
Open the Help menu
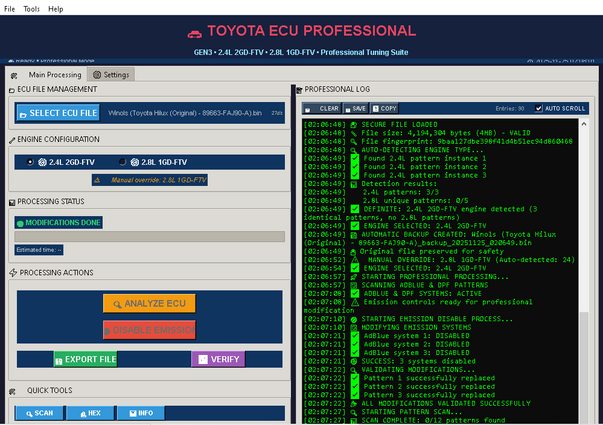pyautogui.click(x=55, y=9)
